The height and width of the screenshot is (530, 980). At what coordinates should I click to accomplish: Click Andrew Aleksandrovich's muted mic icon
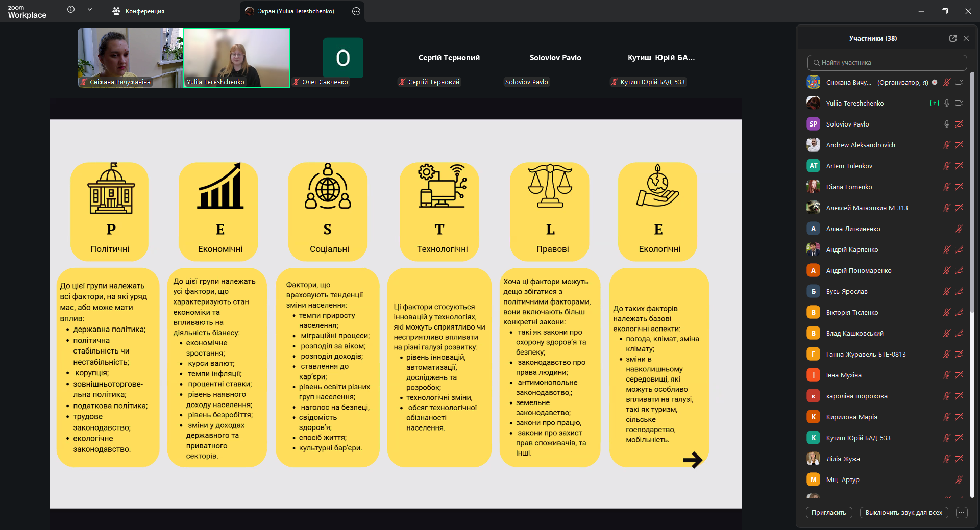point(946,145)
